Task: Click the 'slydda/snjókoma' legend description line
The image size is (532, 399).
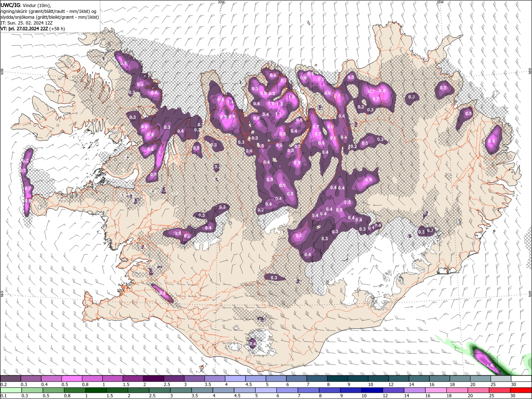Action: [49, 17]
